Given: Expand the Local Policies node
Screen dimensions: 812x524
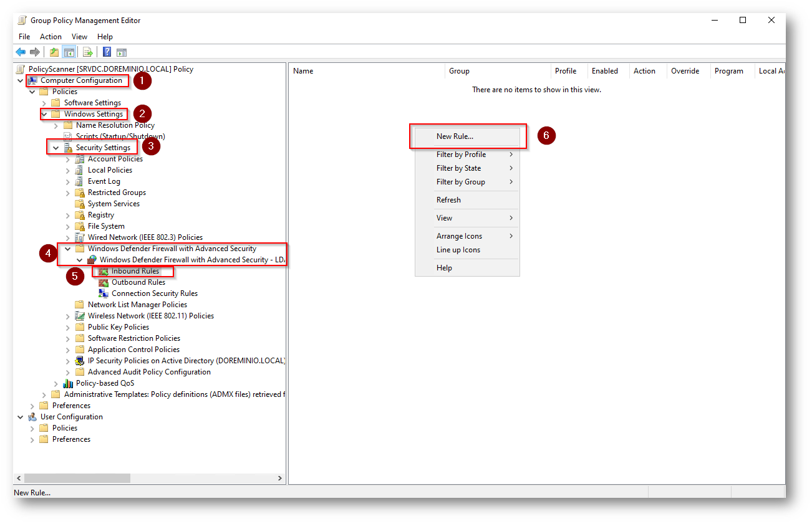Looking at the screenshot, I should pyautogui.click(x=68, y=170).
